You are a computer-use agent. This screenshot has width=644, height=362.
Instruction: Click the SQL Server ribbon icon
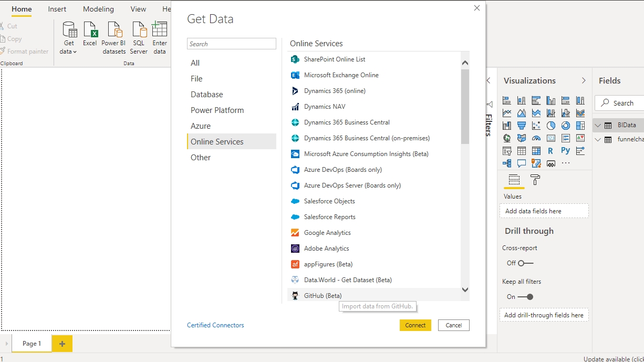pos(139,38)
